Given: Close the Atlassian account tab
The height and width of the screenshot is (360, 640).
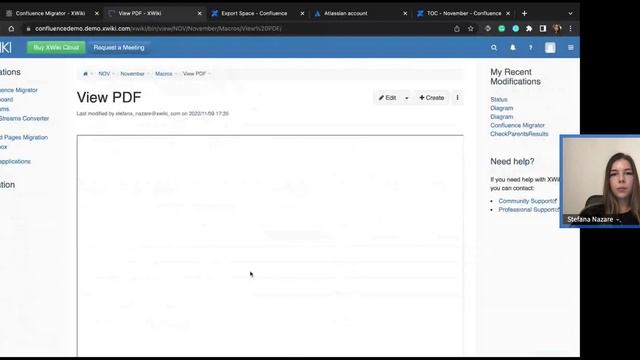Looking at the screenshot, I should point(405,13).
